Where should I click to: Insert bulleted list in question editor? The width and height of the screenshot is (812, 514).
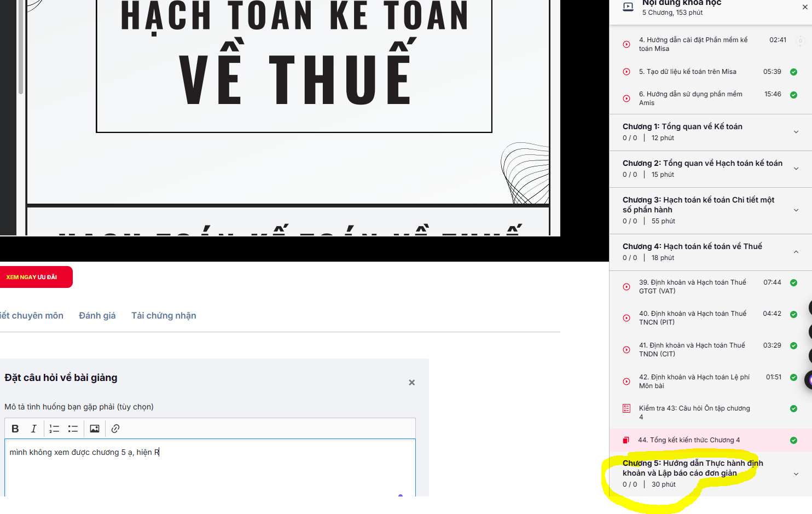coord(73,429)
